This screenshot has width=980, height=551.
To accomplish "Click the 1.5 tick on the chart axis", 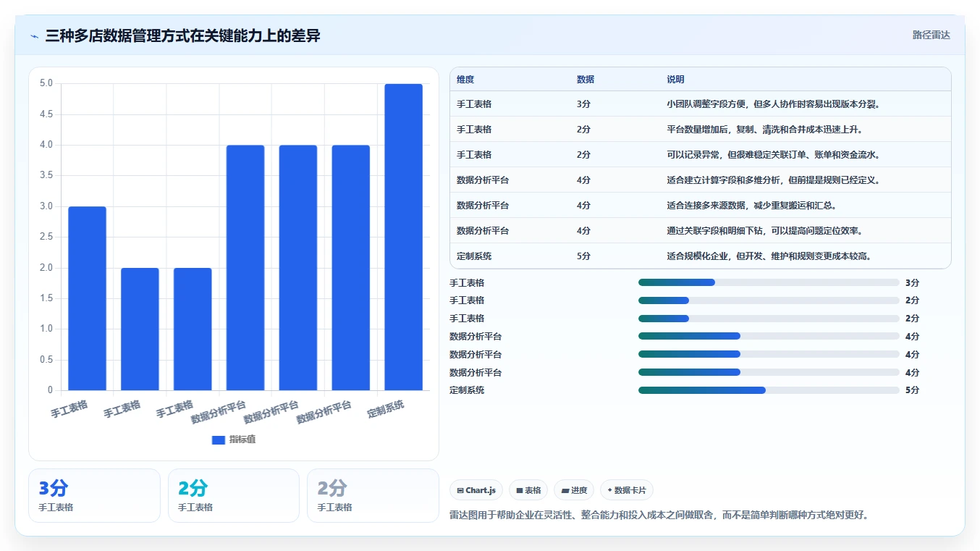I will 46,298.
